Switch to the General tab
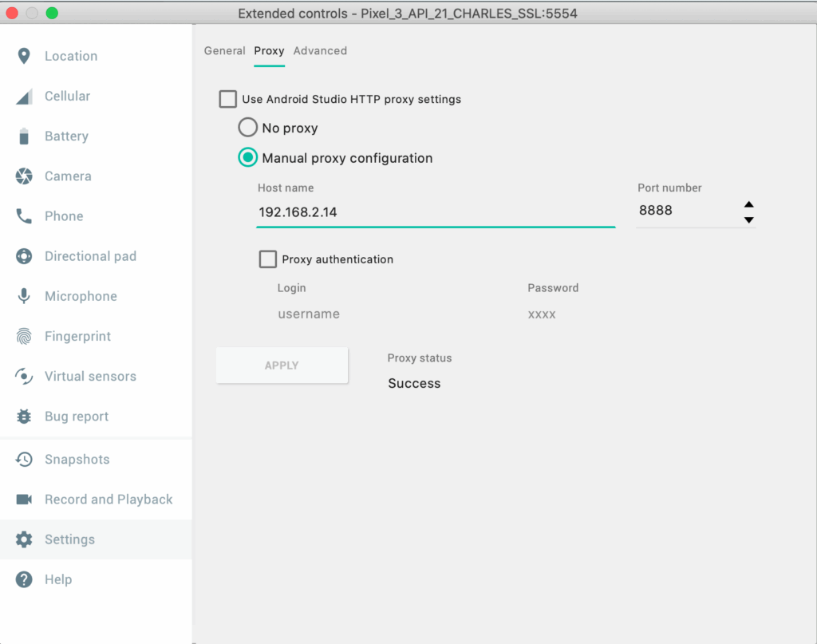The width and height of the screenshot is (817, 644). pos(224,51)
